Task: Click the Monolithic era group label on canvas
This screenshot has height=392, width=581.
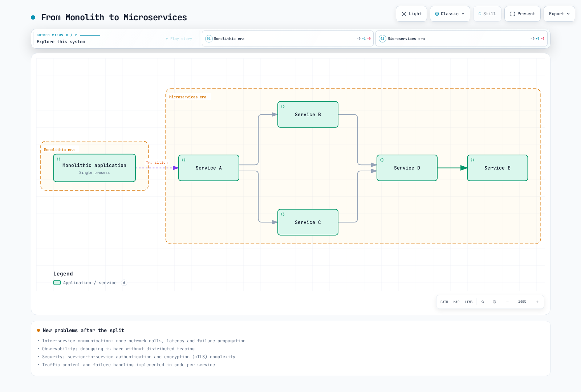Action: (x=59, y=150)
